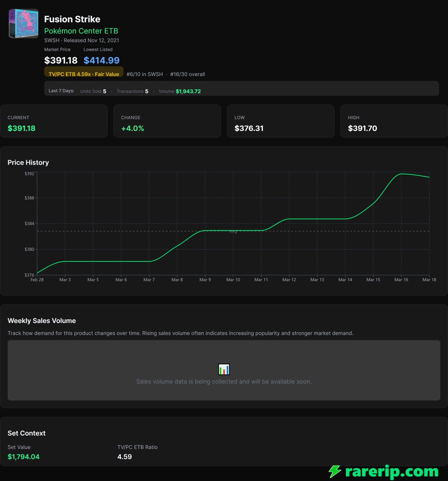Select the $388 label on the price axis
Viewport: 448px width, 481px height.
29,198
